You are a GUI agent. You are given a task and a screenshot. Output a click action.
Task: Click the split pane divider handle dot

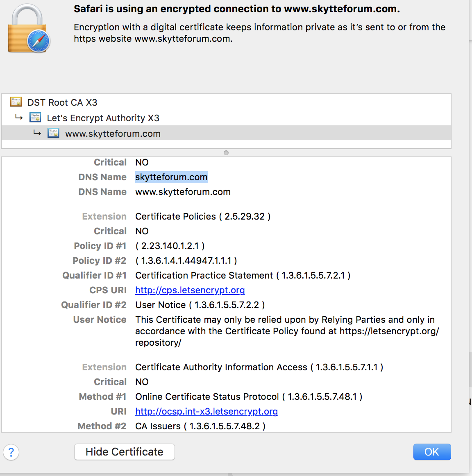[226, 153]
